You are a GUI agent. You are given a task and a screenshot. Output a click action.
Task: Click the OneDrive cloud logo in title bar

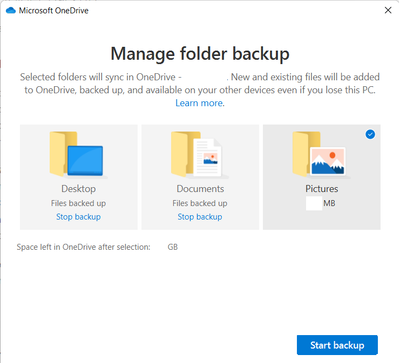coord(11,11)
